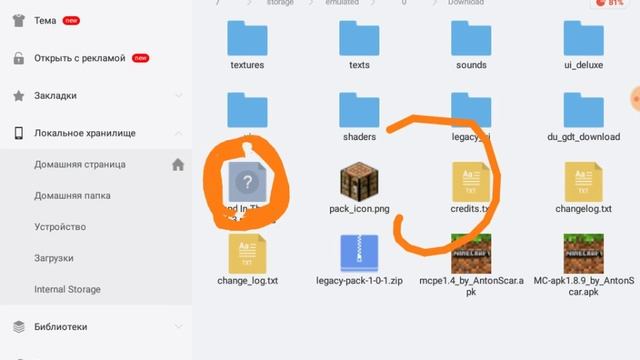Open Internal Storage entry
Screen dimensions: 640x360
tap(96, 289)
